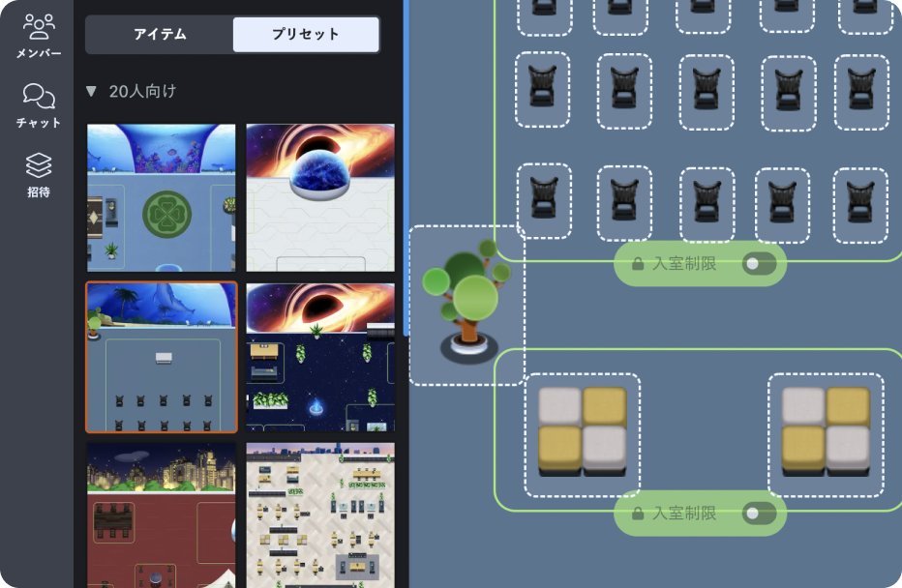Select the black hole white floor preset
The width and height of the screenshot is (902, 588).
tap(320, 197)
